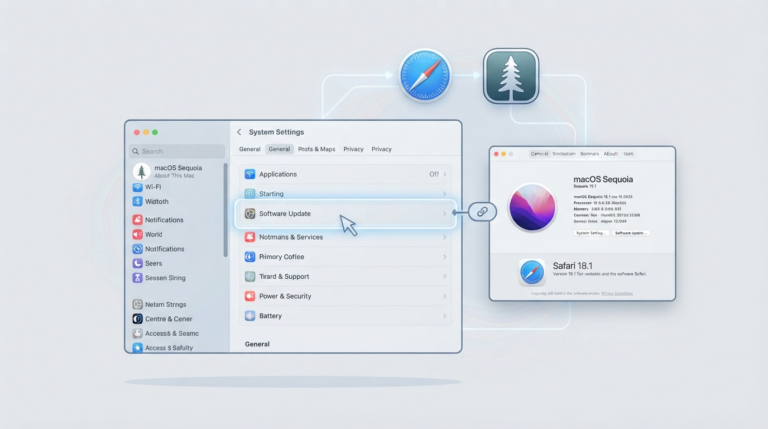Expand the Battery row chevron

coord(445,316)
